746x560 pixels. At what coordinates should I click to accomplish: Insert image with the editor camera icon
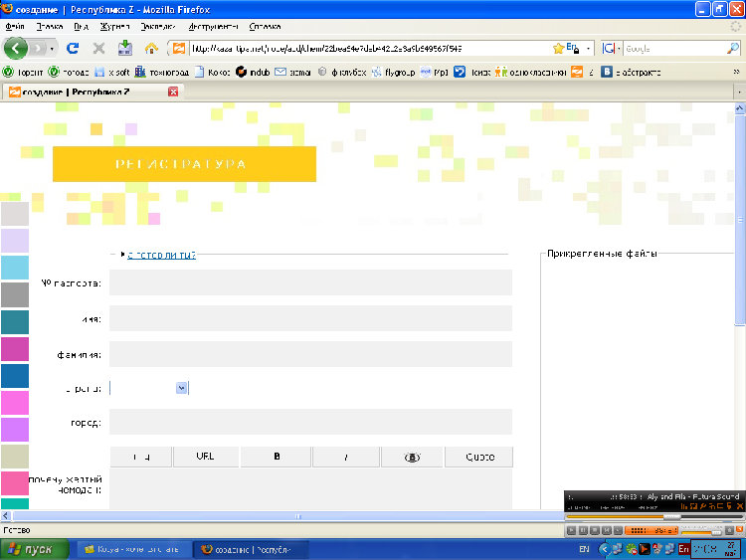(x=412, y=457)
